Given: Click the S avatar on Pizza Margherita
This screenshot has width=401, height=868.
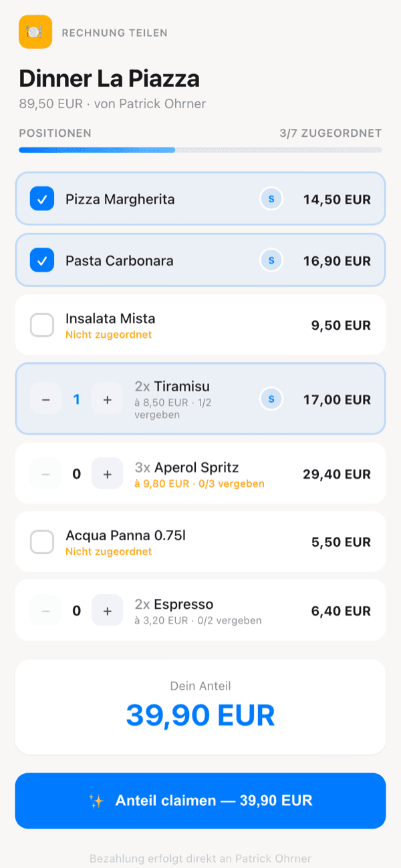Looking at the screenshot, I should [271, 199].
